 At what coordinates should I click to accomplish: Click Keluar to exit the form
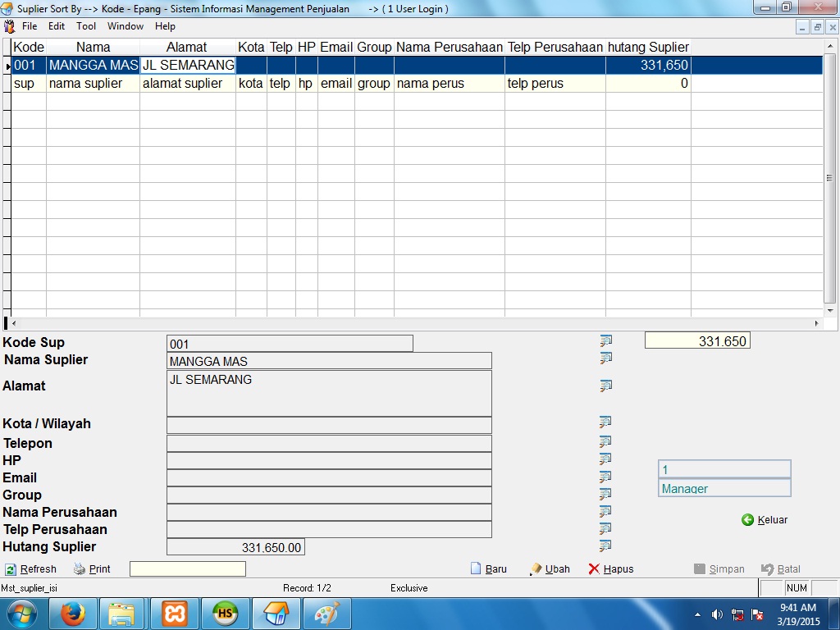pos(765,520)
